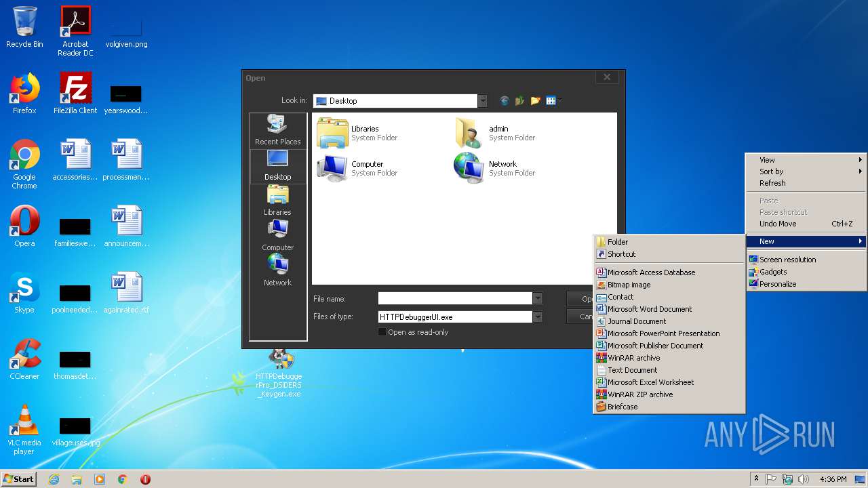Select Desktop in dialog places bar
868x488 pixels.
[277, 165]
